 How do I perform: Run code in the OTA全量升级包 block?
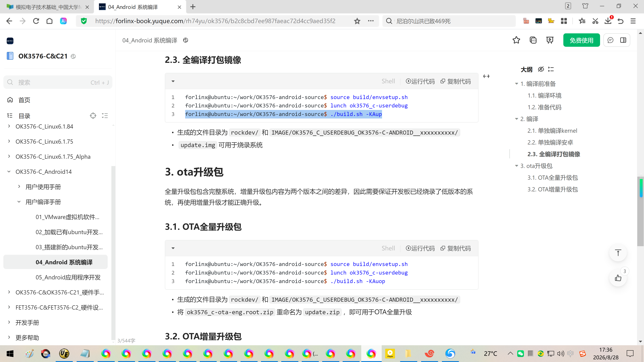tap(420, 248)
